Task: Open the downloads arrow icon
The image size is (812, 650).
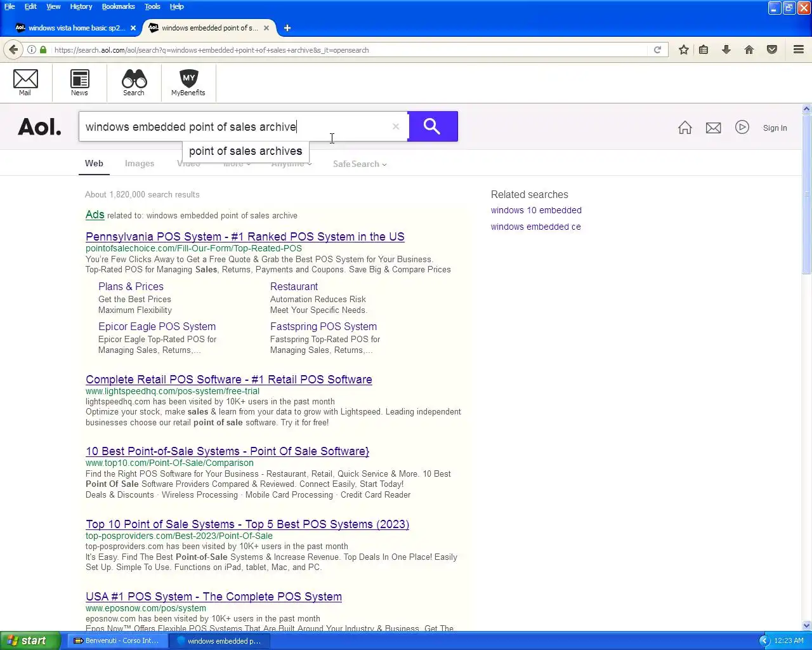Action: (726, 50)
